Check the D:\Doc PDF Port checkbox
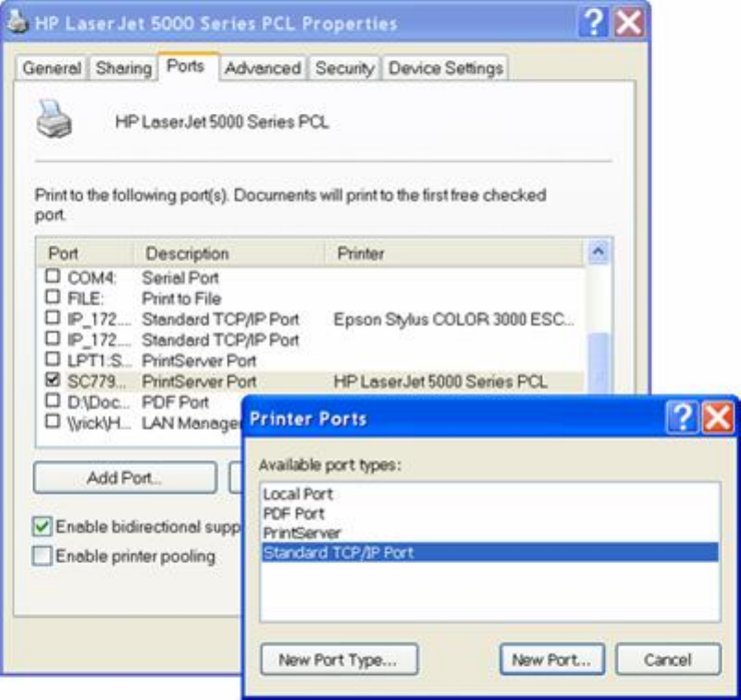 pyautogui.click(x=53, y=400)
